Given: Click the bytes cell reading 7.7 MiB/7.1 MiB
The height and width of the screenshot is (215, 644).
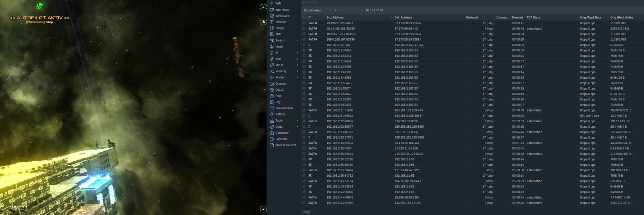Looking at the screenshot, I should [620, 198].
